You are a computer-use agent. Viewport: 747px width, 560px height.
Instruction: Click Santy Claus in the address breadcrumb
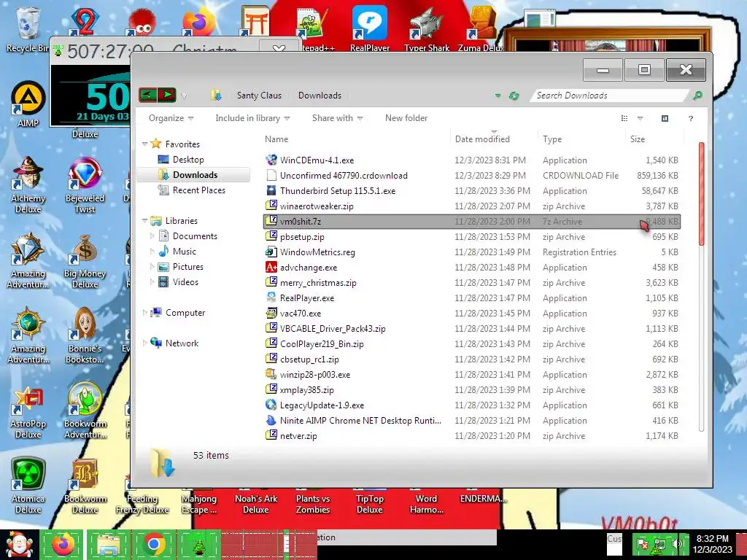[x=259, y=96]
